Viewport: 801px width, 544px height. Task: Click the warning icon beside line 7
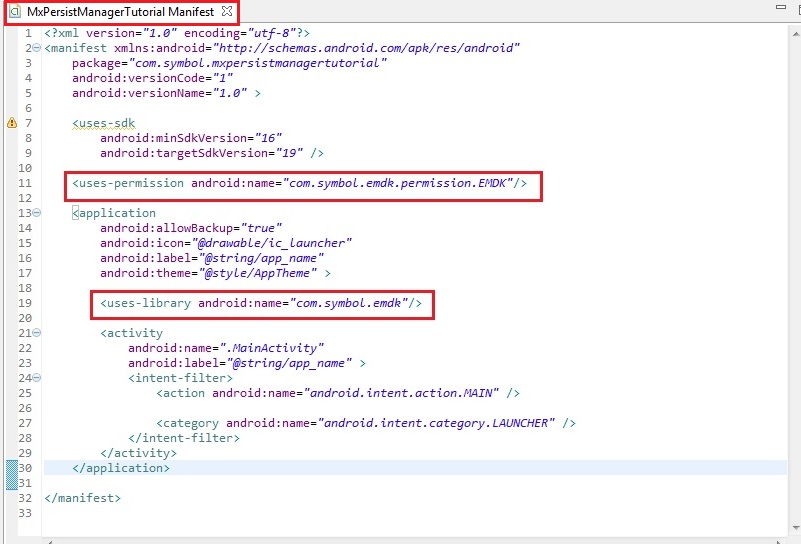click(12, 123)
